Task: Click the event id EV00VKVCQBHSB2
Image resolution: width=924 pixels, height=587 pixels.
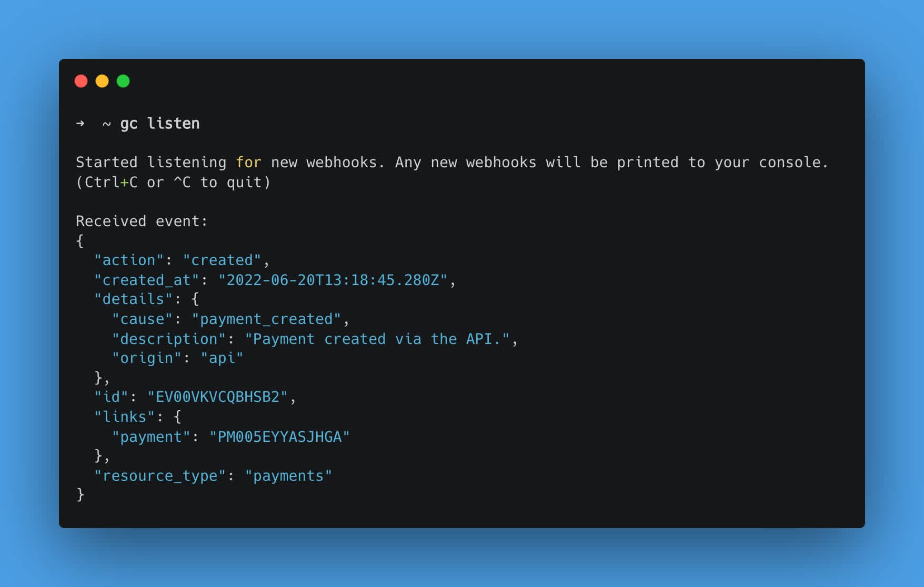Action: point(218,397)
